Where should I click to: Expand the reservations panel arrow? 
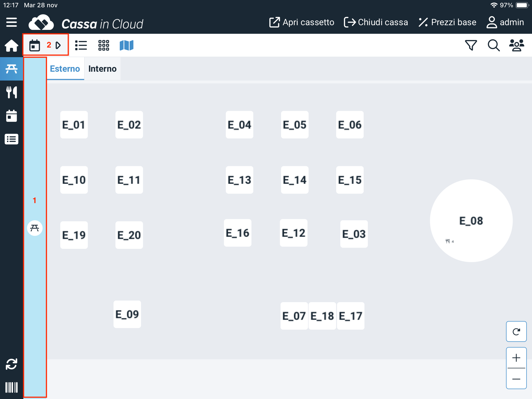click(58, 45)
